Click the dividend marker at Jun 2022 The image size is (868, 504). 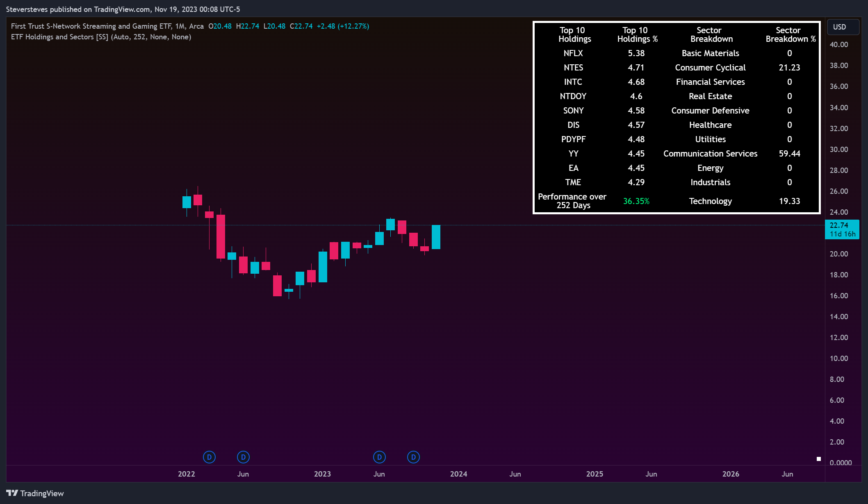point(243,457)
